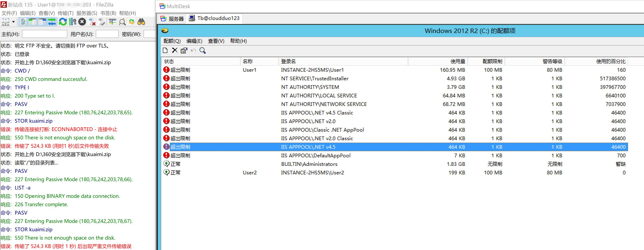The image size is (644, 250).
Task: Click the find quota entry magnifier icon
Action: pyautogui.click(x=202, y=51)
